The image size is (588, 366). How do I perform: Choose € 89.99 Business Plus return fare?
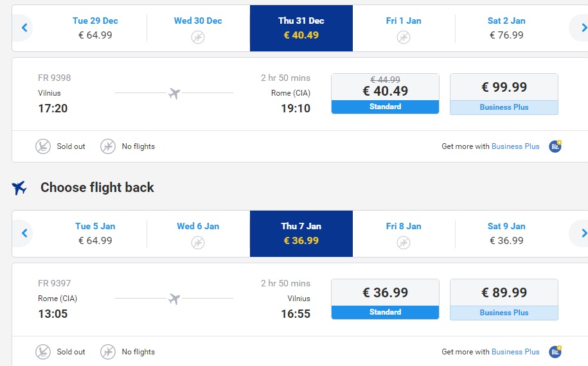tap(504, 299)
